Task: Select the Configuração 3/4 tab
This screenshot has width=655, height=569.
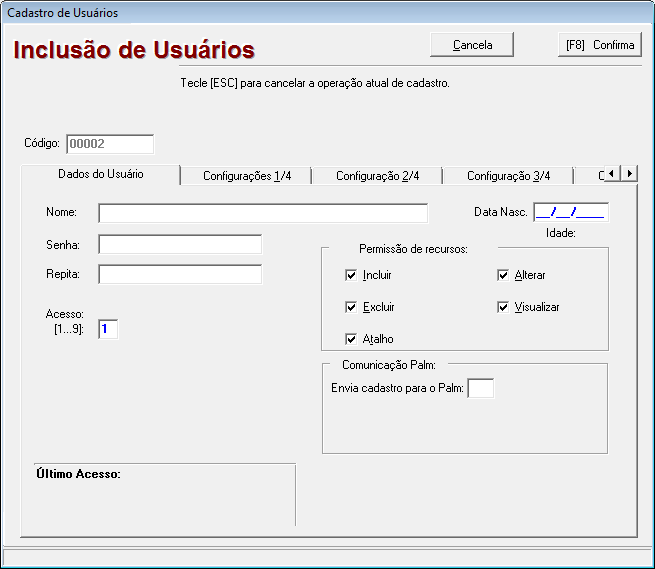Action: tap(508, 176)
